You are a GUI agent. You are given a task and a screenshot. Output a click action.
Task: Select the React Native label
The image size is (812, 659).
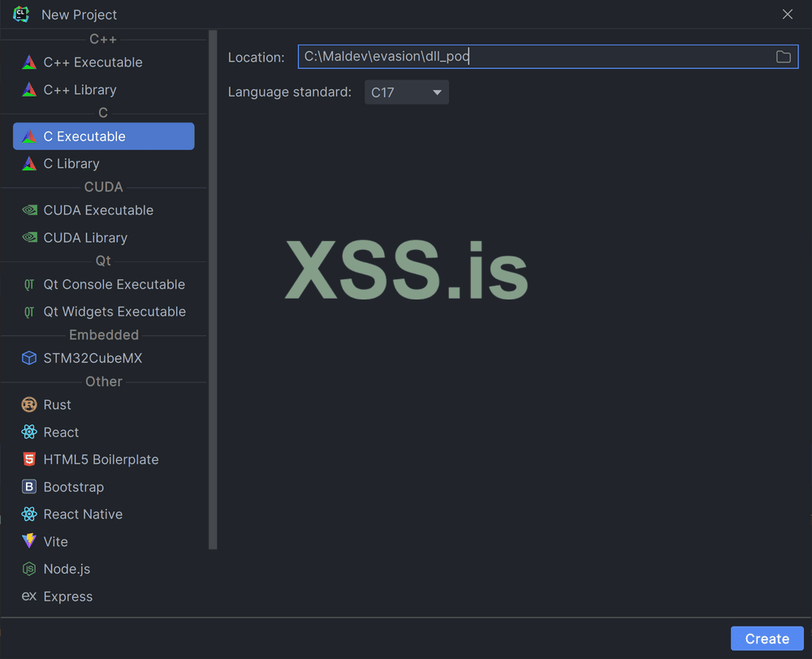(84, 515)
